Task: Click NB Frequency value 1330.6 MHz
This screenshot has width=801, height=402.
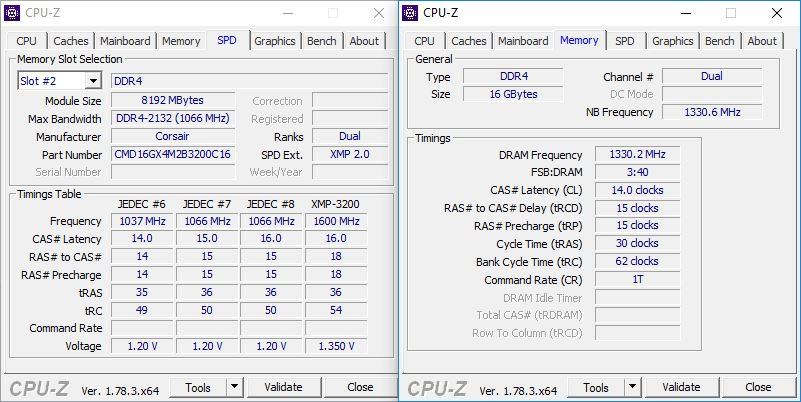Action: (712, 112)
